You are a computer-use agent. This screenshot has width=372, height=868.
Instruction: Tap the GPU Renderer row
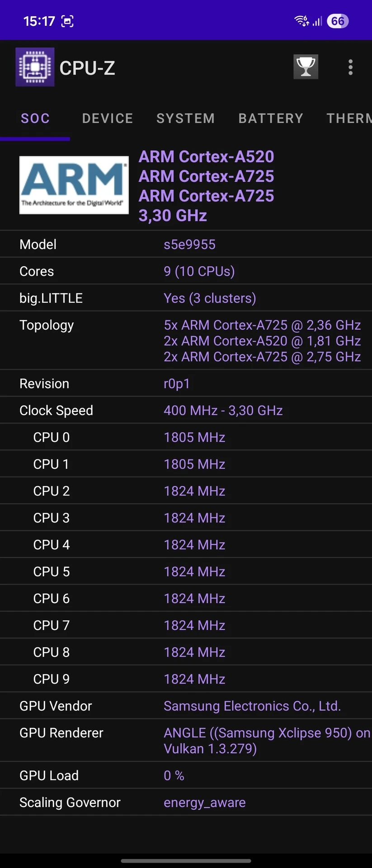pos(186,741)
